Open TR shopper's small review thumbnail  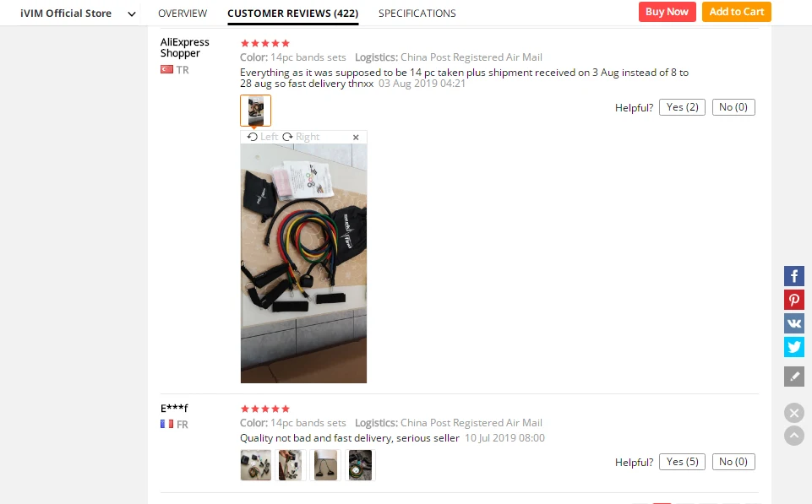point(255,111)
